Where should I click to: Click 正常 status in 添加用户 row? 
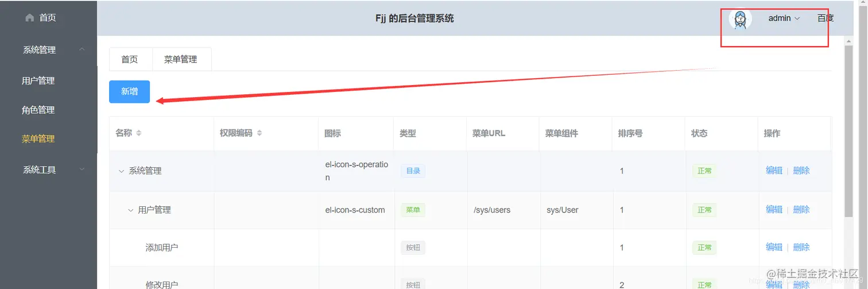click(704, 248)
